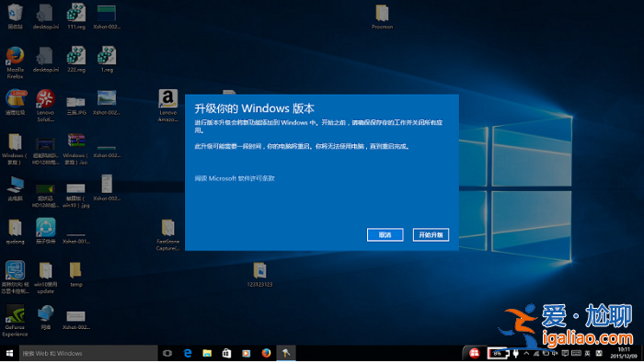
Task: Click the red circular tray icon
Action: click(474, 353)
